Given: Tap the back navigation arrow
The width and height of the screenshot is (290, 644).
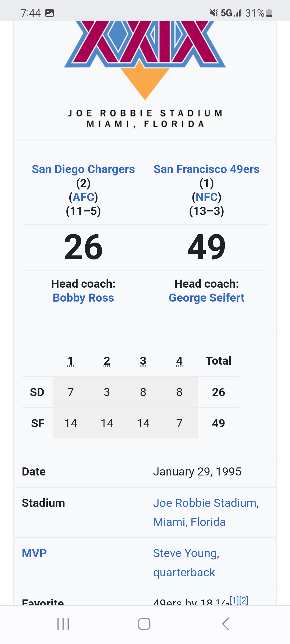Looking at the screenshot, I should click(226, 624).
